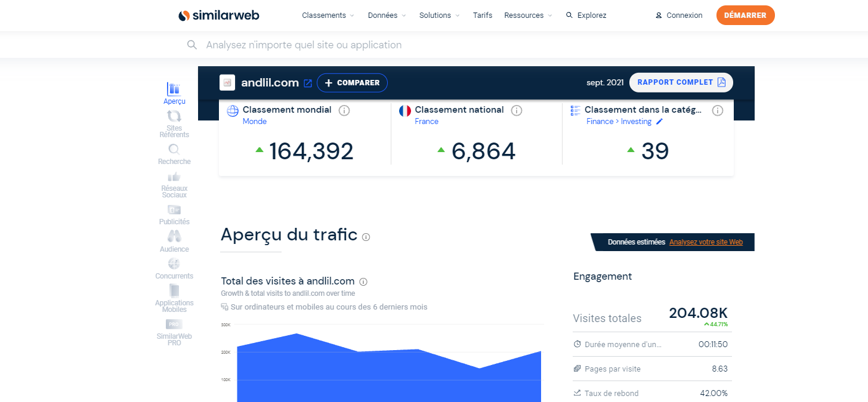Image resolution: width=868 pixels, height=402 pixels.
Task: Click info icon beside Classement national
Action: (517, 110)
